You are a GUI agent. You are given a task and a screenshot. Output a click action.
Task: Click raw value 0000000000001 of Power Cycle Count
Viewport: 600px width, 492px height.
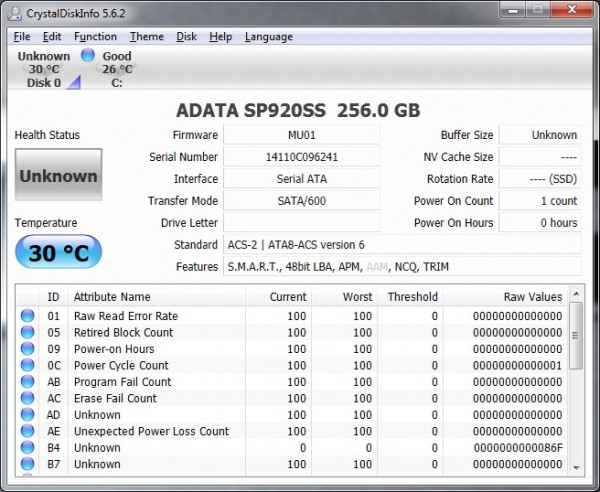[518, 365]
